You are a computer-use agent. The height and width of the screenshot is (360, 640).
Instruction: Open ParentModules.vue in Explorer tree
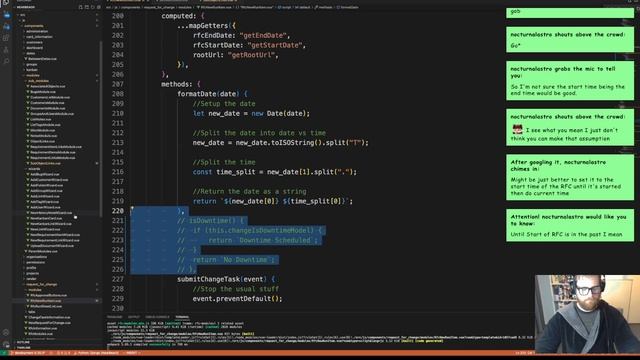pyautogui.click(x=42, y=251)
